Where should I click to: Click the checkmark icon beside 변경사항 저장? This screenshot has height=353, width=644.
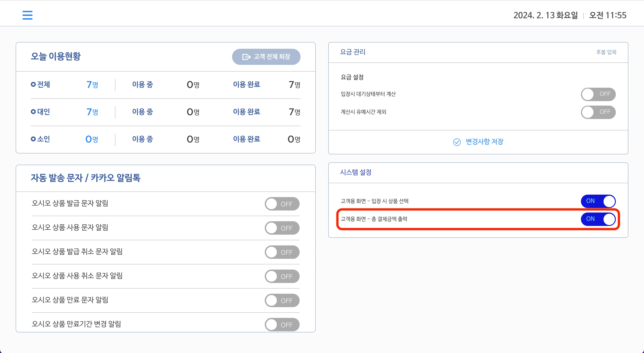tap(457, 142)
